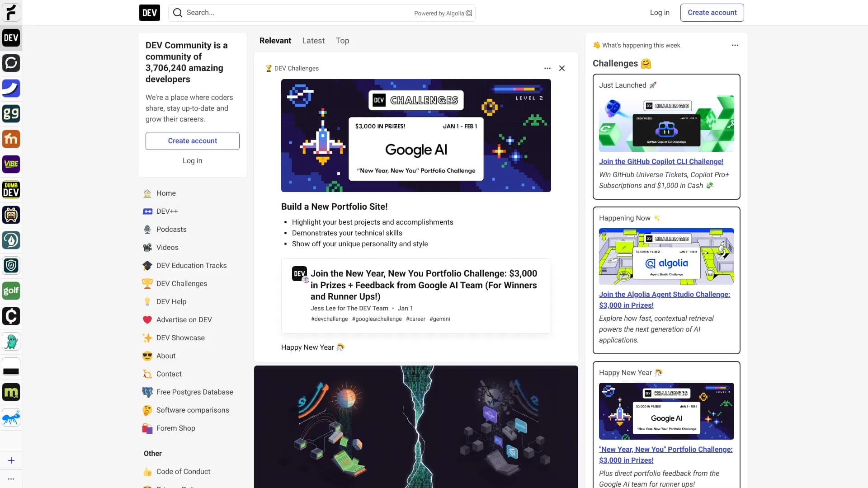Click the Algolia logo in the search bar
Image resolution: width=868 pixels, height=488 pixels.
tap(469, 13)
